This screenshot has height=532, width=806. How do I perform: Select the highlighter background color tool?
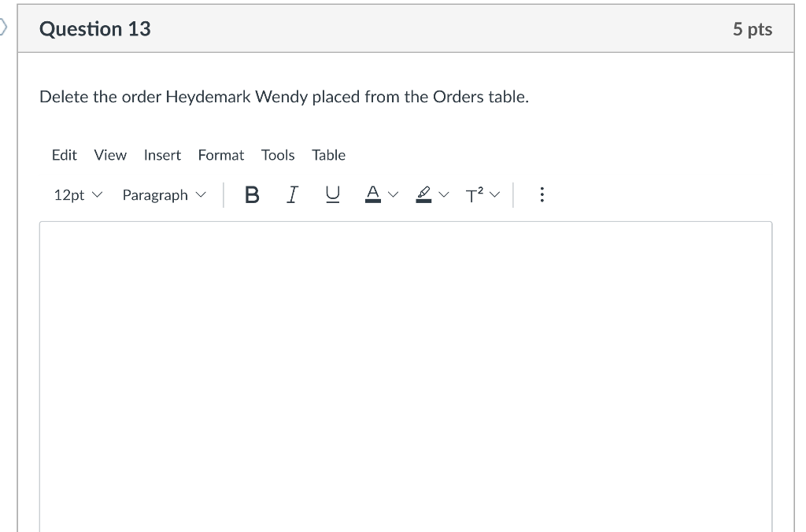click(x=423, y=194)
